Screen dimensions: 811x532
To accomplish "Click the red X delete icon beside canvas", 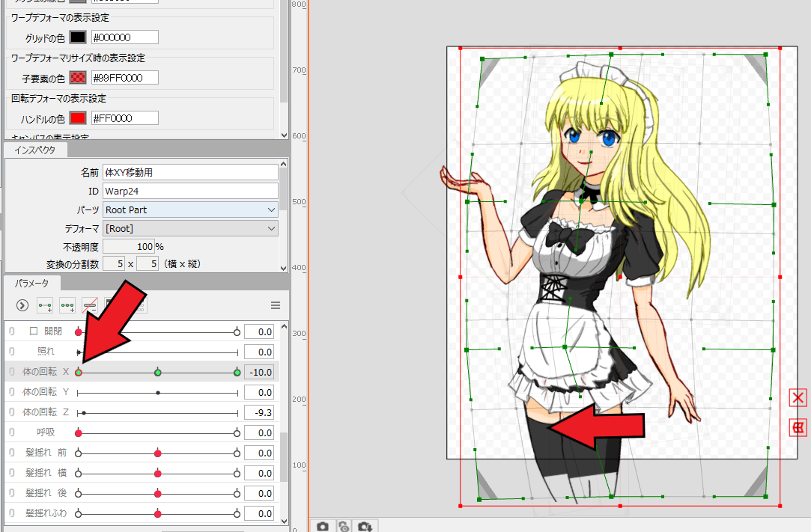I will click(797, 397).
